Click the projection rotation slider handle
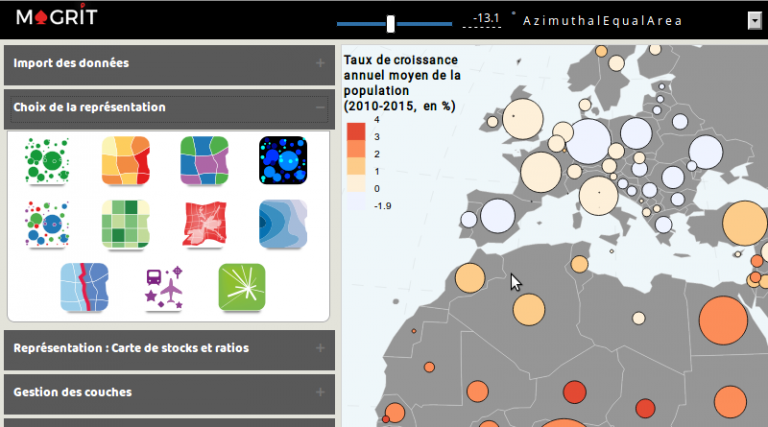The image size is (768, 427). [390, 23]
